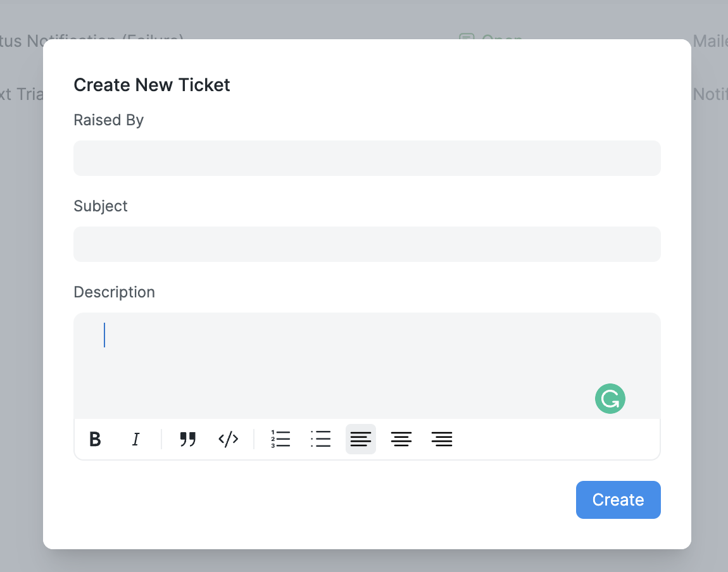The height and width of the screenshot is (572, 728).
Task: Apply a numbered list to the description
Action: coord(280,438)
